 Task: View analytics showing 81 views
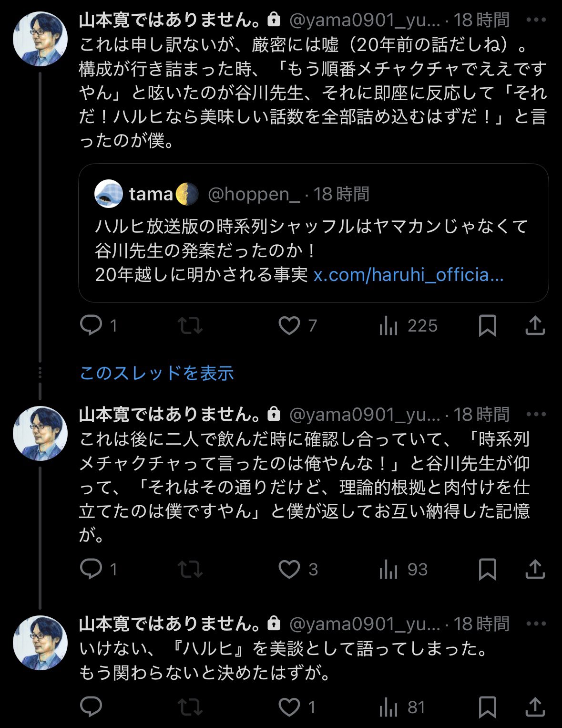click(388, 707)
